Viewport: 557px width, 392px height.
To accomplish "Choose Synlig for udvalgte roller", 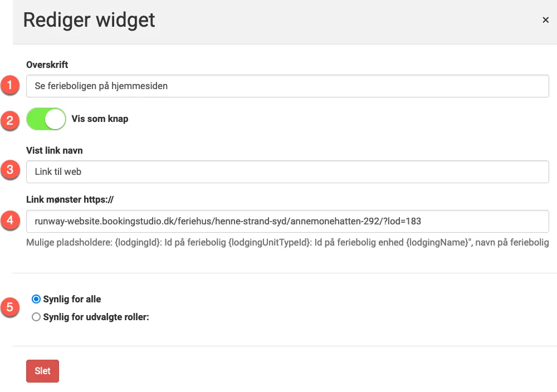I will pyautogui.click(x=36, y=317).
